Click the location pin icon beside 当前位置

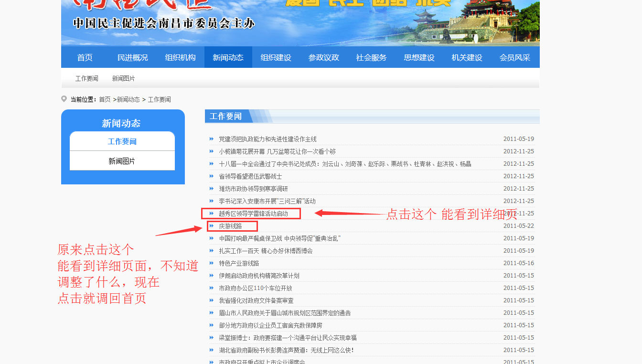[x=64, y=99]
